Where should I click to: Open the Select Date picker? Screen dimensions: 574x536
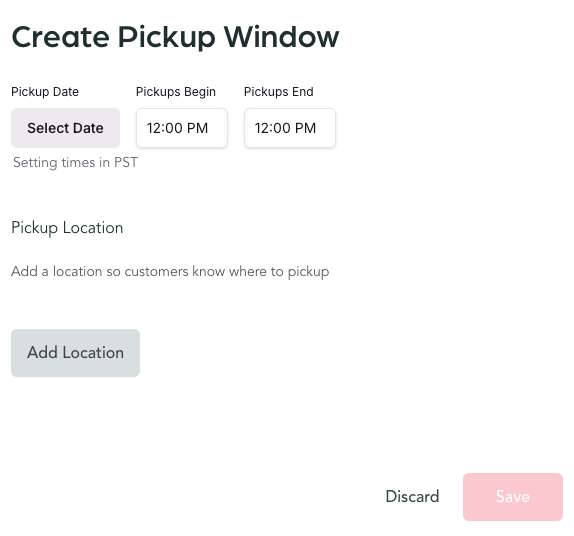pyautogui.click(x=66, y=128)
